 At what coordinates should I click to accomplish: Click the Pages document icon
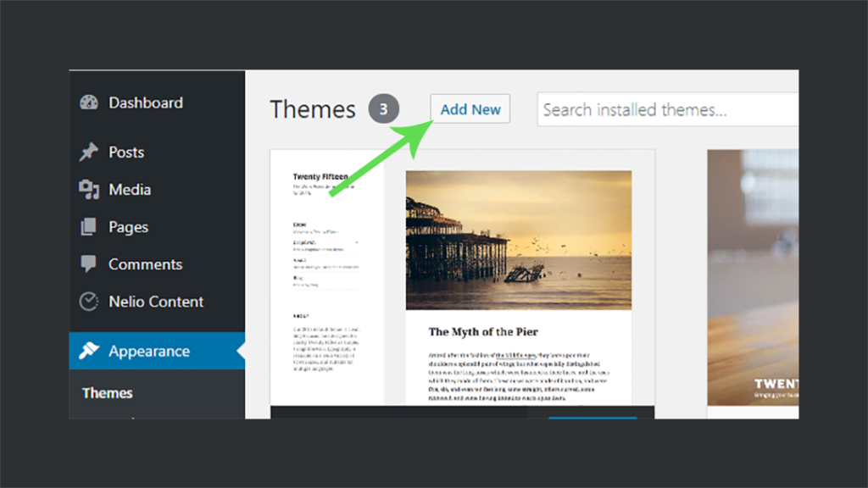[x=88, y=226]
